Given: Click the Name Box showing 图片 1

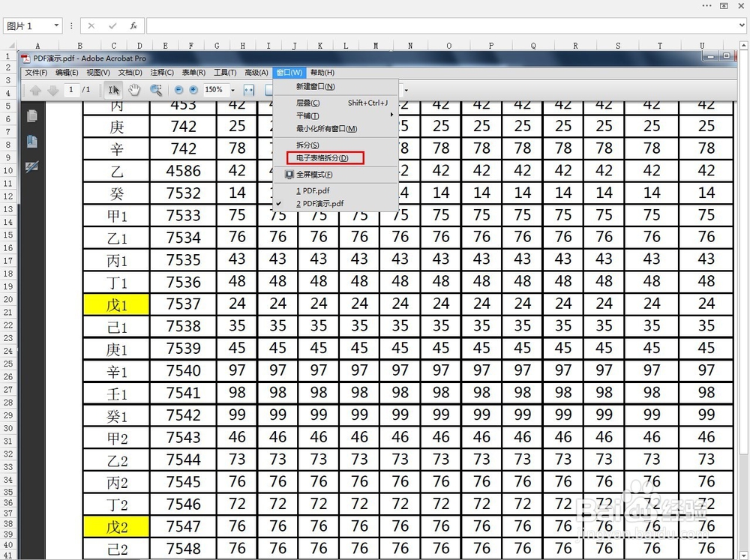Looking at the screenshot, I should 28,25.
